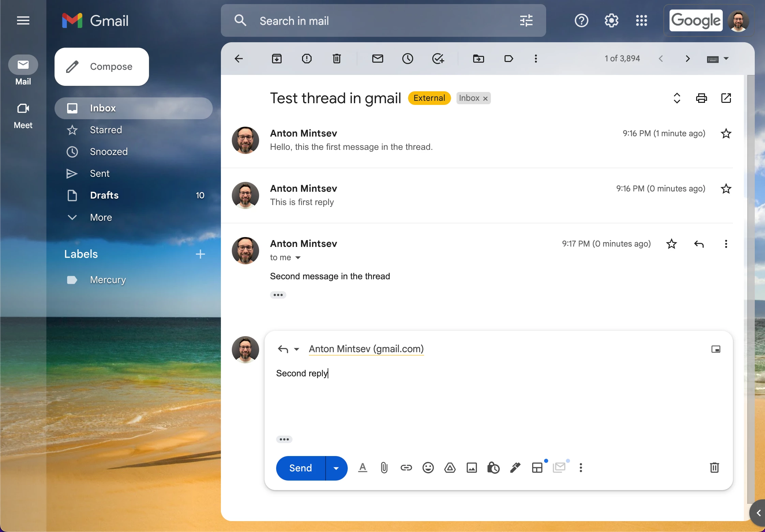
Task: Insert files using Drive icon
Action: pyautogui.click(x=450, y=468)
